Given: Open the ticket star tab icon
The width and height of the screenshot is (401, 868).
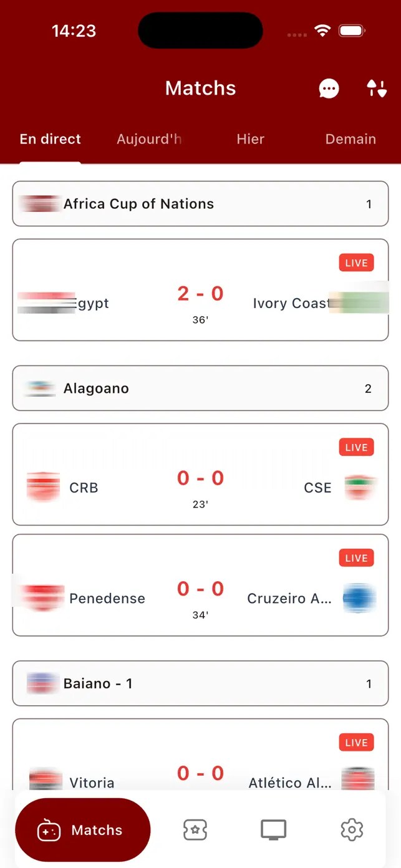Looking at the screenshot, I should [195, 830].
